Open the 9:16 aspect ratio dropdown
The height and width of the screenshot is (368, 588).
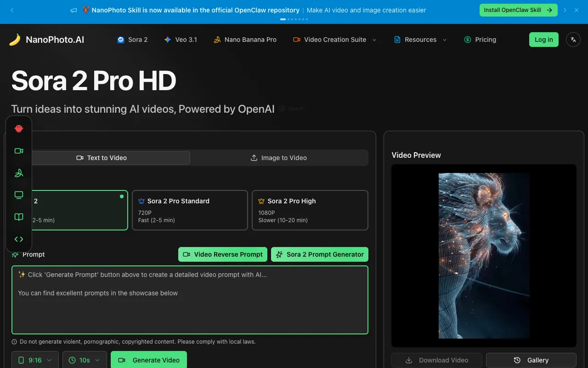click(x=35, y=360)
